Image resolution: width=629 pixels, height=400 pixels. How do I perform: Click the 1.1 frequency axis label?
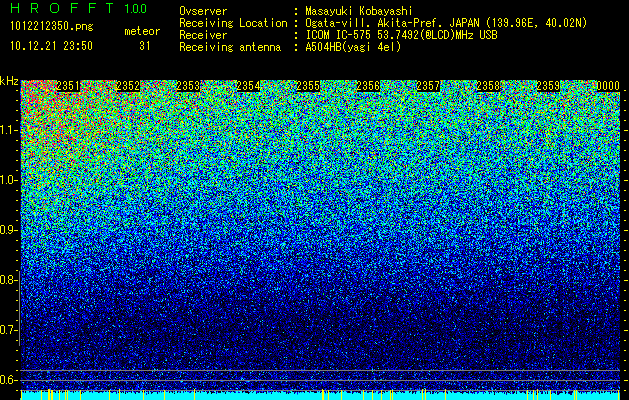tap(9, 130)
